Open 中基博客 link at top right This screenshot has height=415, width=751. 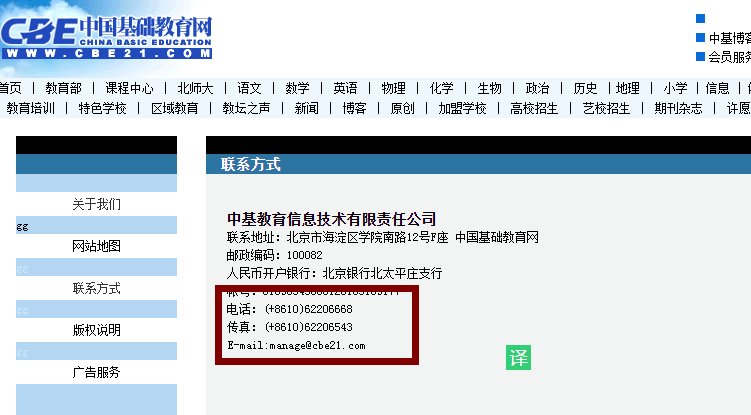coord(729,38)
